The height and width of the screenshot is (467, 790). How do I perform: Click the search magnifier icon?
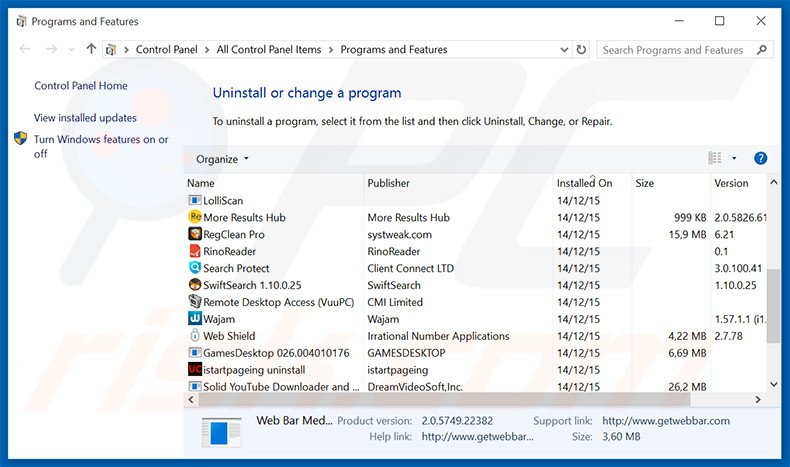click(762, 50)
